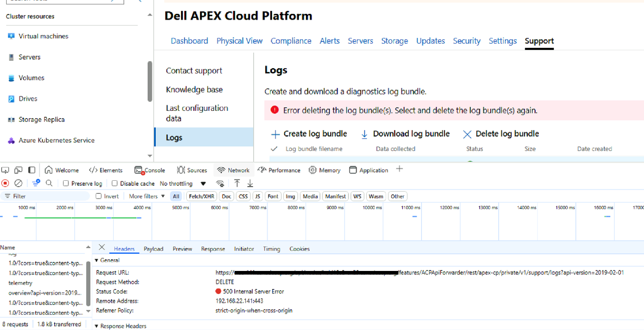Switch to the Timing tab
The height and width of the screenshot is (330, 644).
272,249
